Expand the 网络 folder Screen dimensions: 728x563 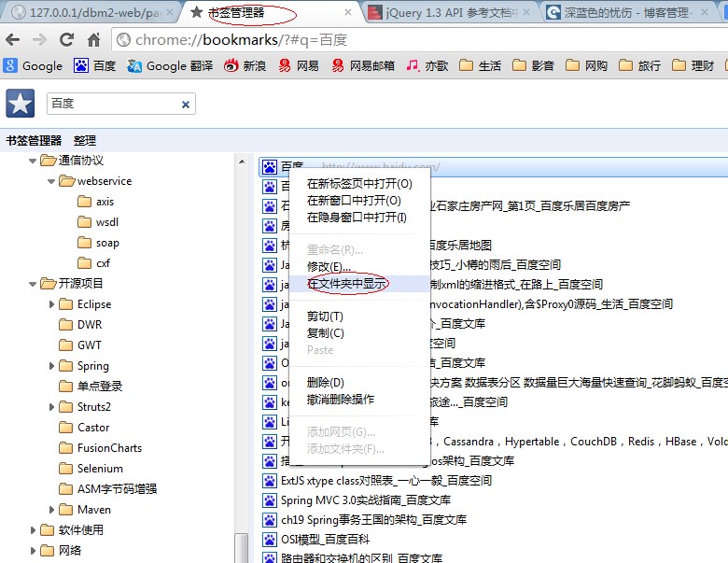(33, 551)
